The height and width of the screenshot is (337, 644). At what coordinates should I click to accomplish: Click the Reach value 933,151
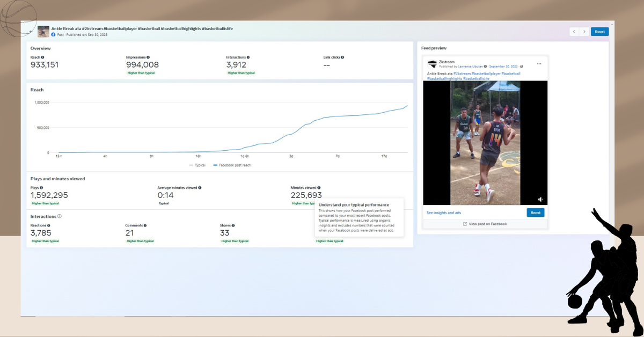coord(45,65)
